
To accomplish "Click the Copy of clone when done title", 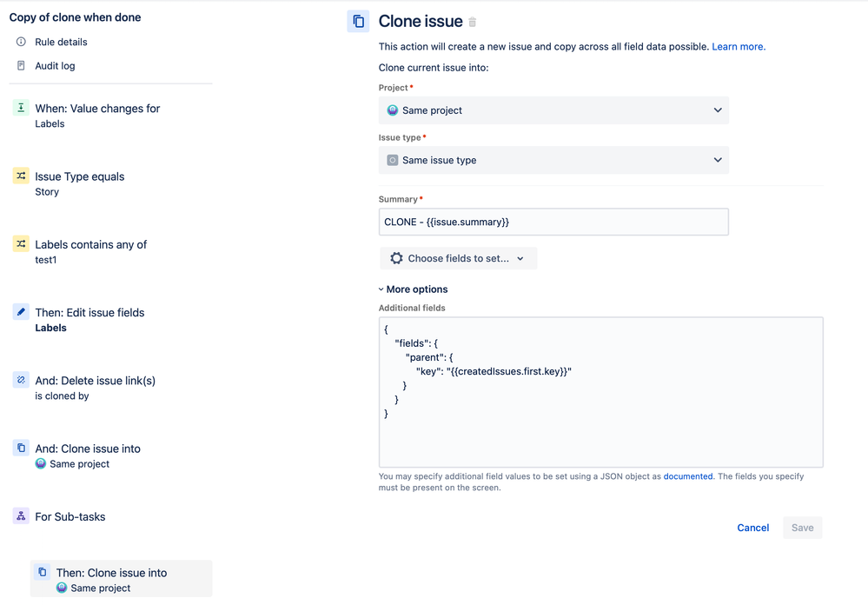I will (76, 17).
